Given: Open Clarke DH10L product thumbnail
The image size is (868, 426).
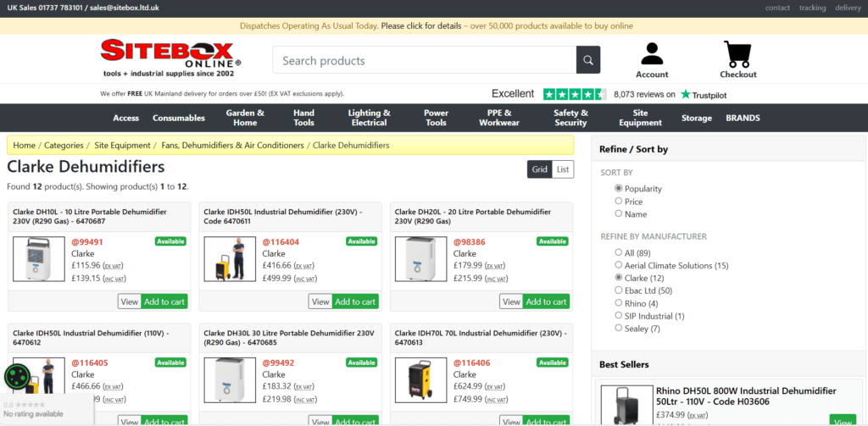Looking at the screenshot, I should [39, 259].
